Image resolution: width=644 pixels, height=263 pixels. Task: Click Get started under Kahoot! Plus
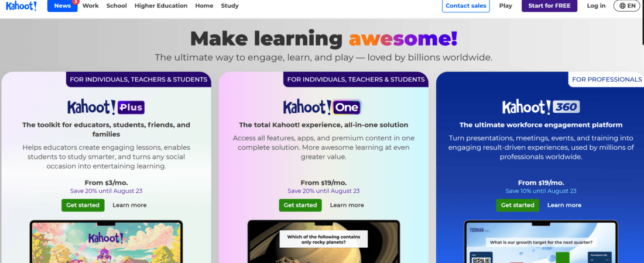tap(83, 205)
